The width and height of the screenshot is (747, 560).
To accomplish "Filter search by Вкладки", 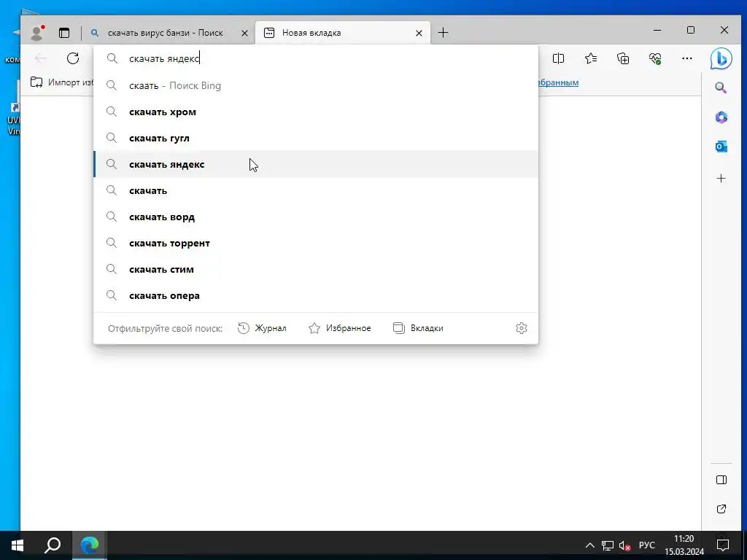I will coord(418,328).
